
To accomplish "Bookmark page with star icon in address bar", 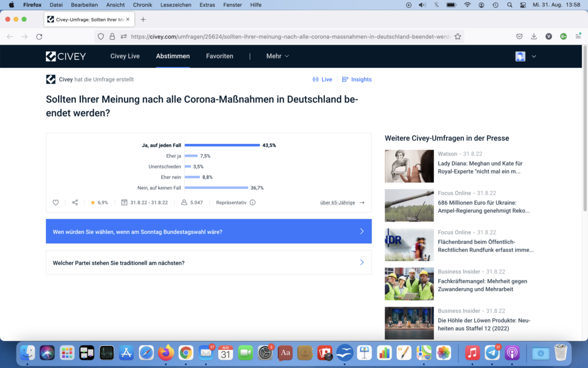I will point(458,36).
